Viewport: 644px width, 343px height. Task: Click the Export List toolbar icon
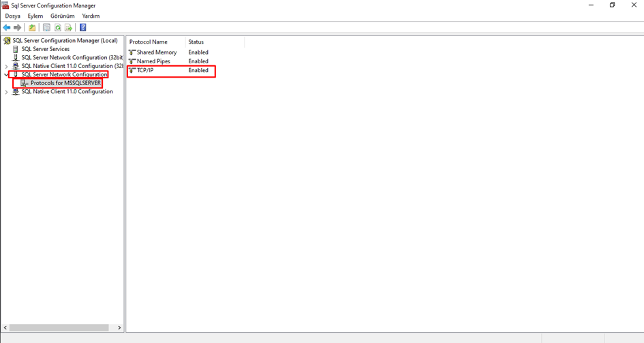click(x=69, y=27)
